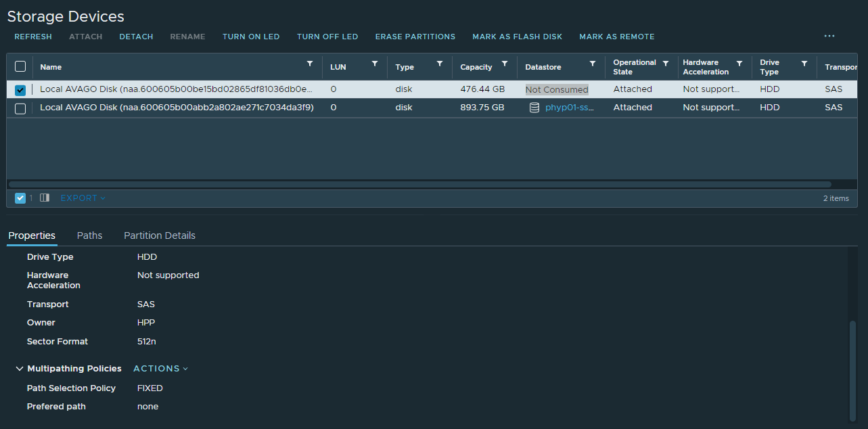Sort by the Name column header
868x429 pixels.
(51, 67)
